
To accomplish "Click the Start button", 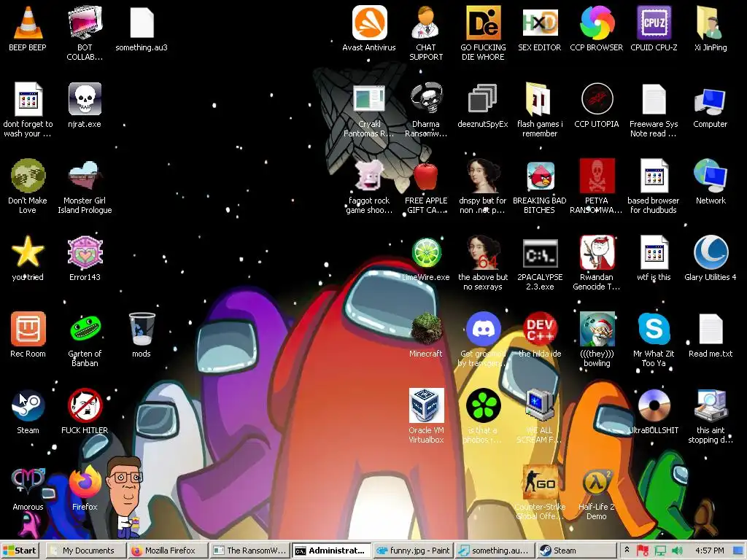I will click(20, 551).
